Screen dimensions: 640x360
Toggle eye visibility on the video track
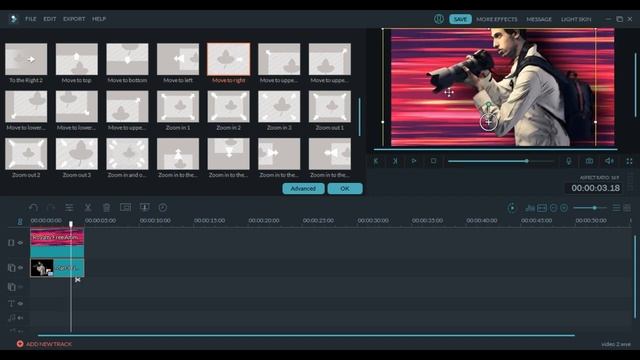[x=20, y=242]
